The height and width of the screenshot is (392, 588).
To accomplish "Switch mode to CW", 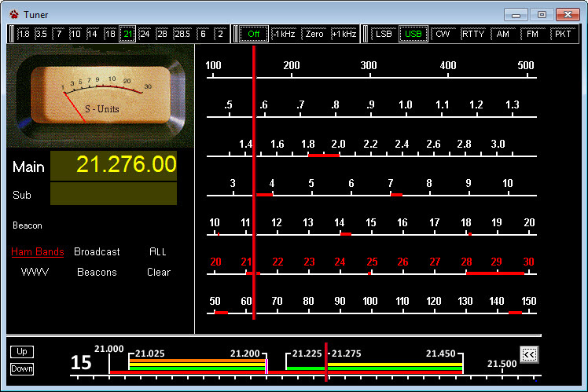I will coord(443,34).
